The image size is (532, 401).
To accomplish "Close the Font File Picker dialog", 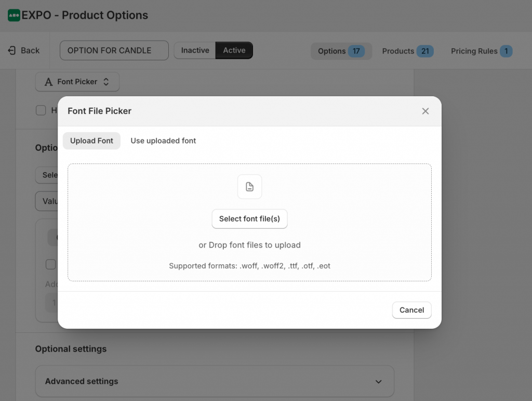I will (x=425, y=111).
